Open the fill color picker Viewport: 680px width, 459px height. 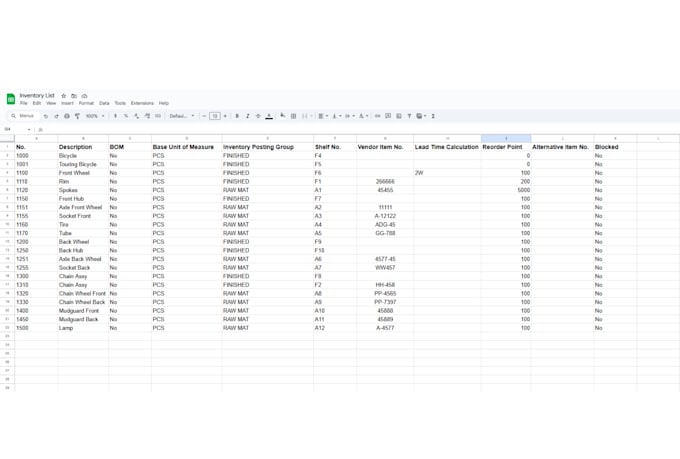tap(283, 116)
